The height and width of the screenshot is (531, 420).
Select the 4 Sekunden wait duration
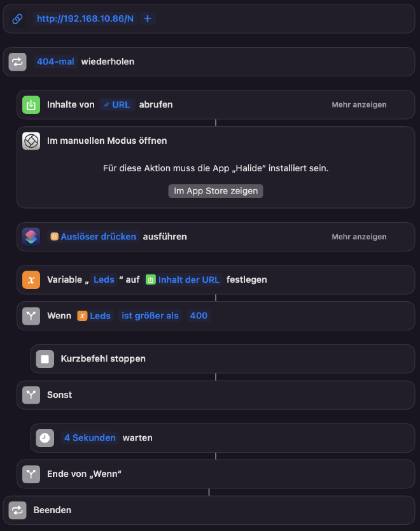(90, 437)
